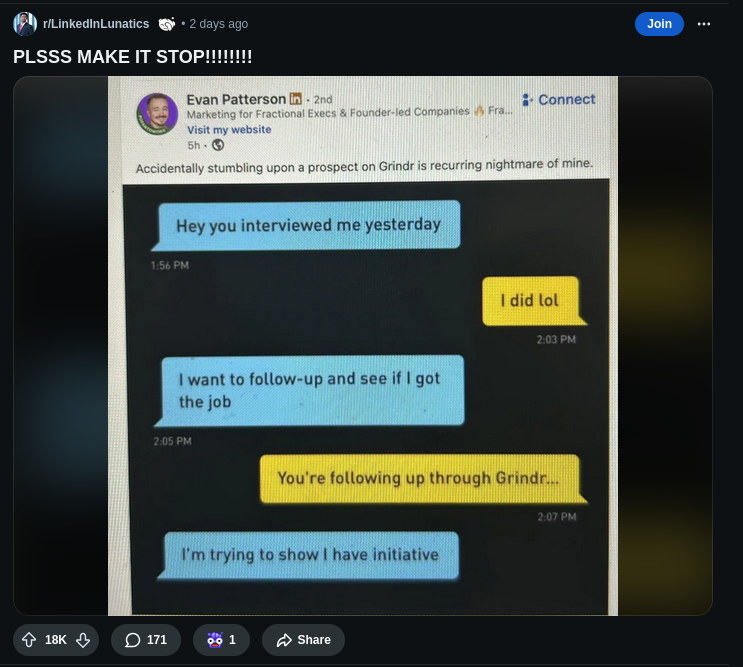Upvote the post
The width and height of the screenshot is (743, 667).
[x=29, y=640]
